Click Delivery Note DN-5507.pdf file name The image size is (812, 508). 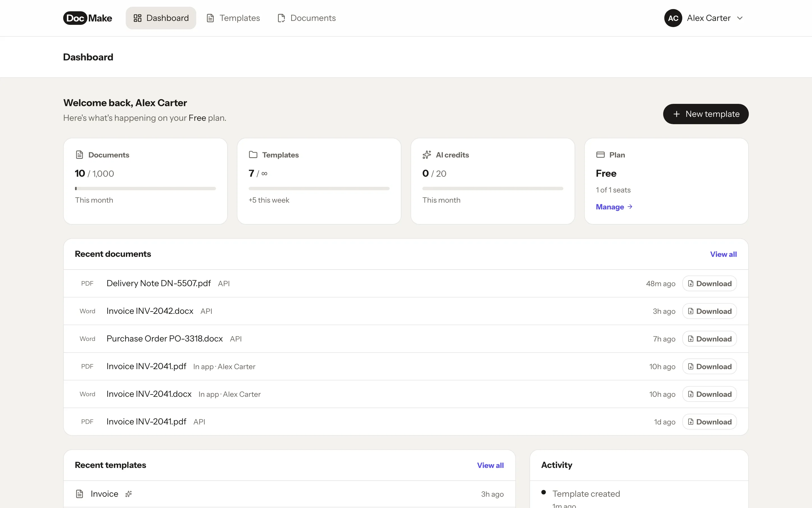point(158,283)
